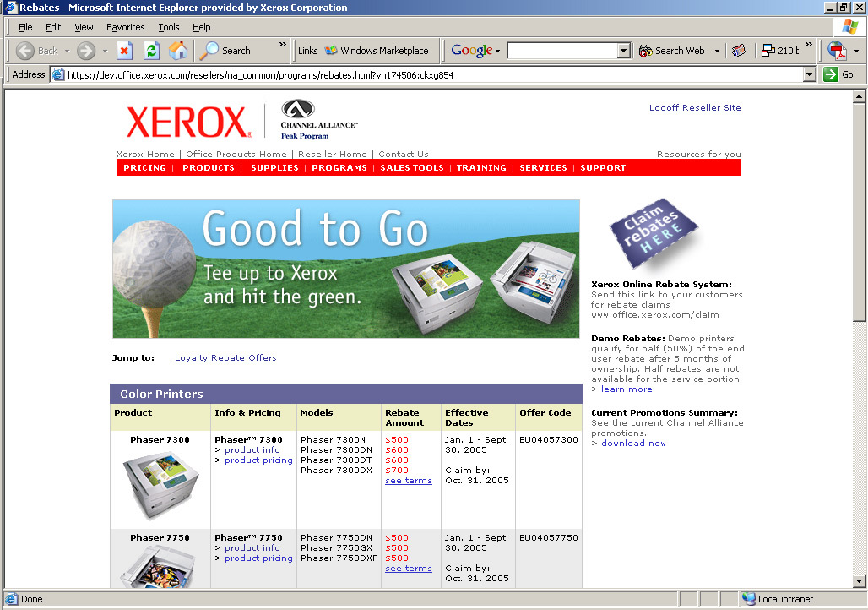Expand the address bar URL dropdown
Image resolution: width=868 pixels, height=610 pixels.
(x=809, y=74)
